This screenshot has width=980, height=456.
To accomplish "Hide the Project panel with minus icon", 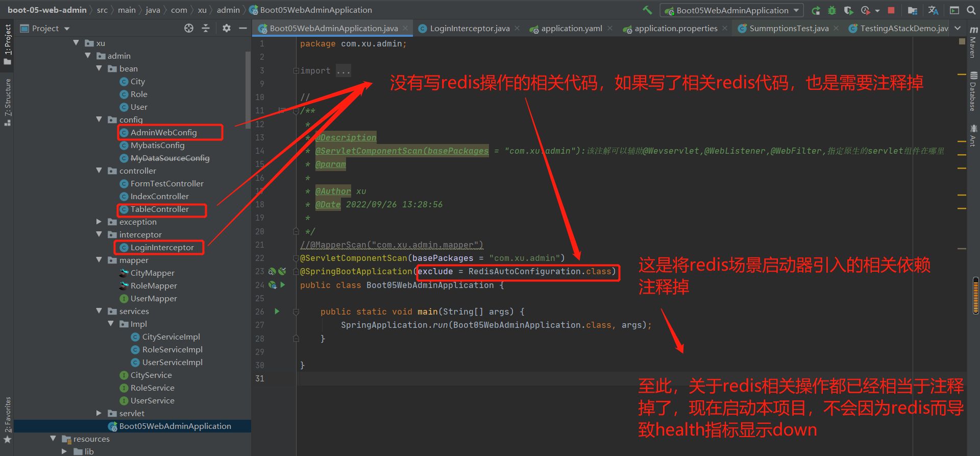I will (x=243, y=28).
